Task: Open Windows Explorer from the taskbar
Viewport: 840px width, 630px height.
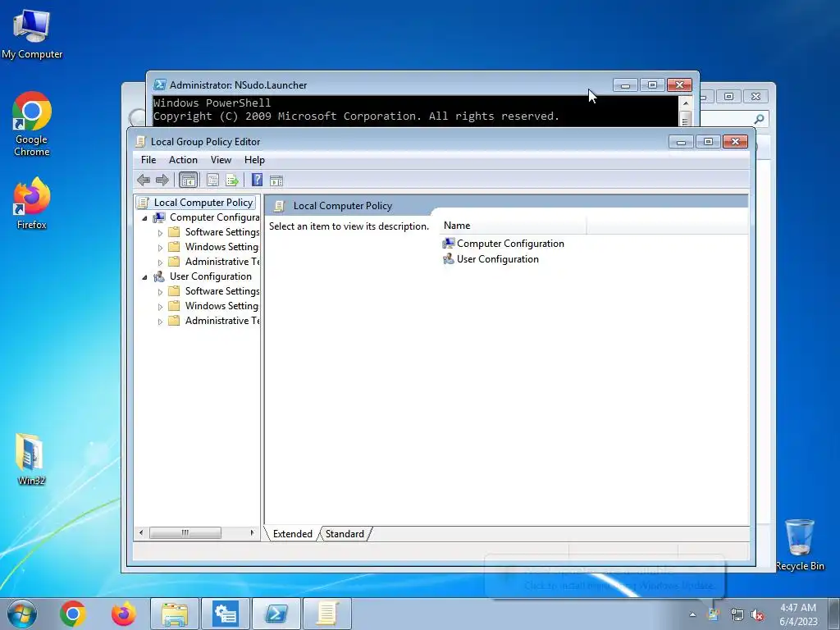Action: (175, 614)
